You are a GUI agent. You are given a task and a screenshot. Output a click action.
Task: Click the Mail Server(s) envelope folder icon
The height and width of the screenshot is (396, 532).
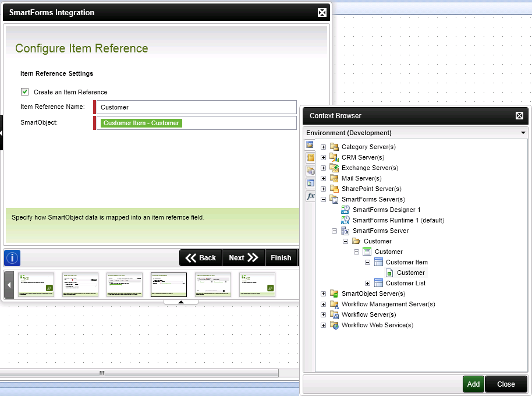(334, 178)
